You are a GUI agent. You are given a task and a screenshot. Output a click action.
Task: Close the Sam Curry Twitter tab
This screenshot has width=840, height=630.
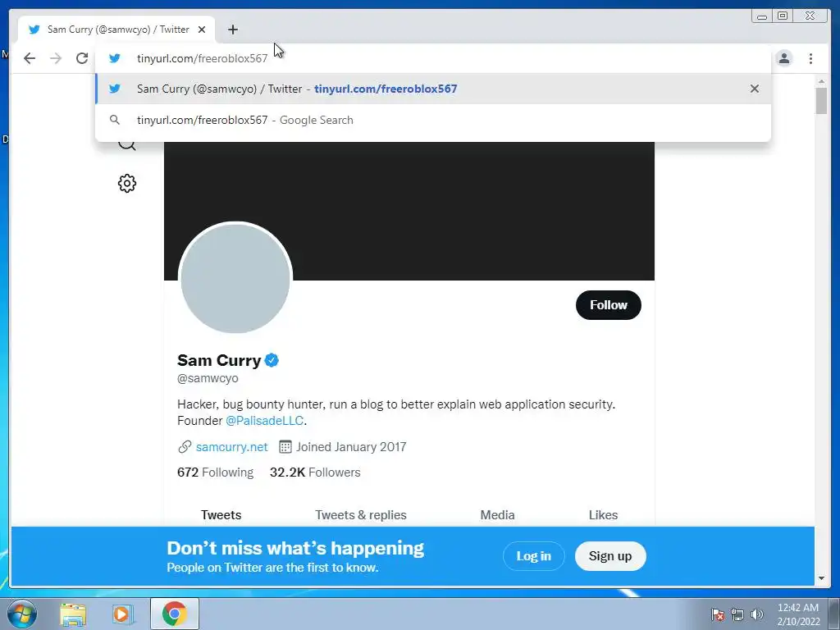pos(202,30)
